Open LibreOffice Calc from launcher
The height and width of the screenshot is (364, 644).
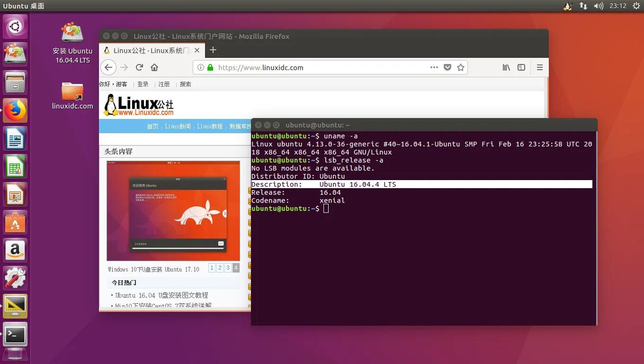[x=16, y=166]
